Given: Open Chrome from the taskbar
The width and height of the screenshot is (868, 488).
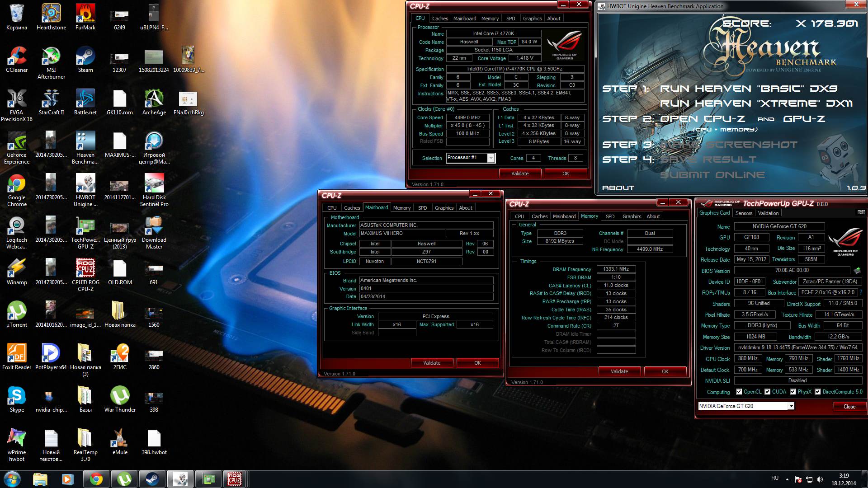Looking at the screenshot, I should pos(96,479).
